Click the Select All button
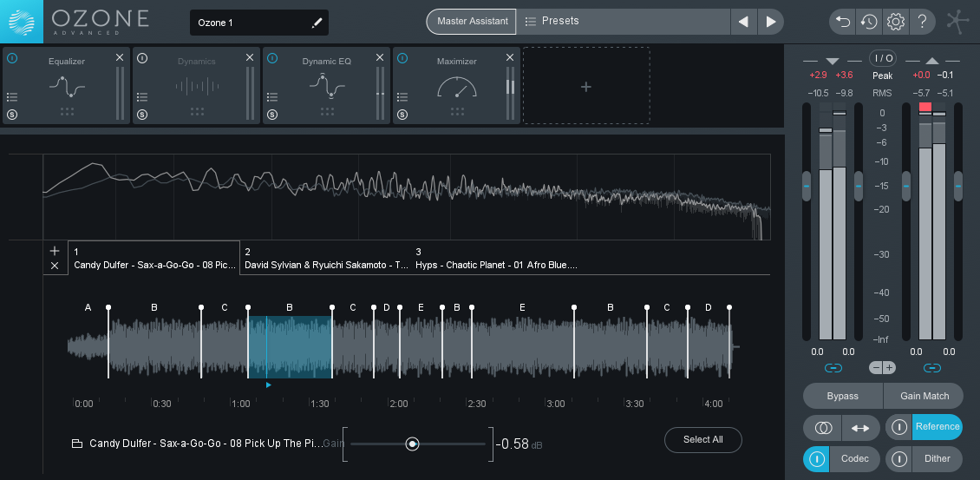Viewport: 980px width, 480px height. (703, 440)
